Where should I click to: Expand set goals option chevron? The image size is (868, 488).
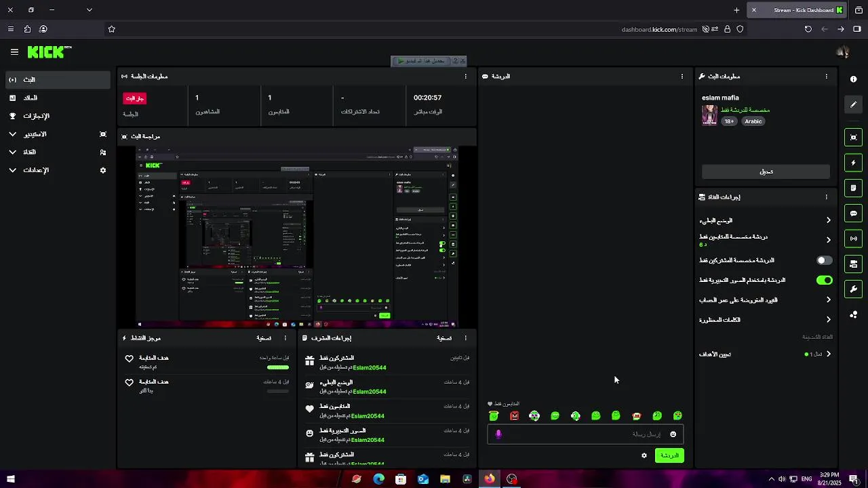pos(828,354)
